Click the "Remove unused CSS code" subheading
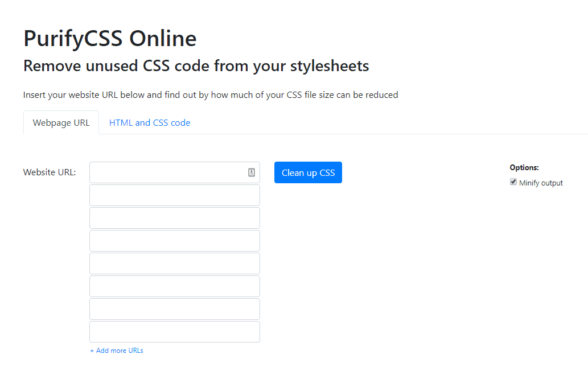 point(195,65)
